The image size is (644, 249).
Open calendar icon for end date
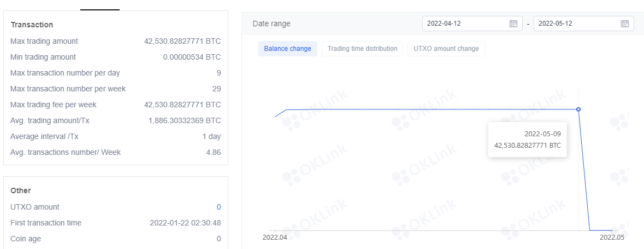(624, 24)
